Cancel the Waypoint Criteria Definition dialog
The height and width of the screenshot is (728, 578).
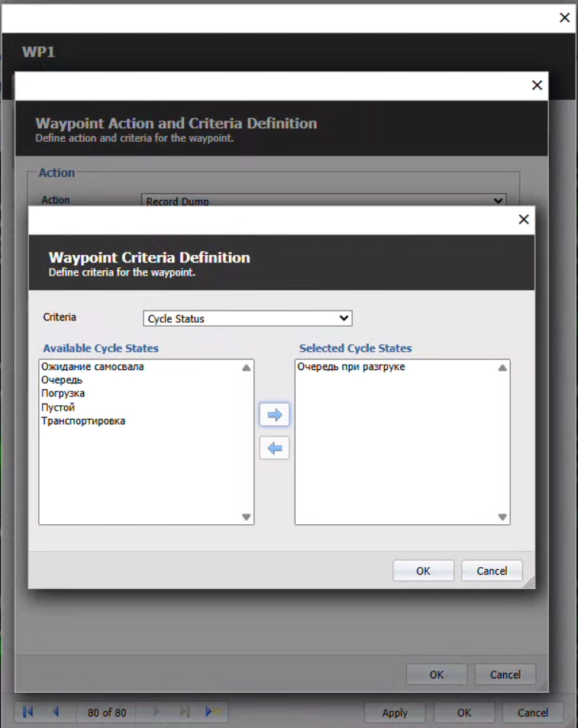[491, 571]
